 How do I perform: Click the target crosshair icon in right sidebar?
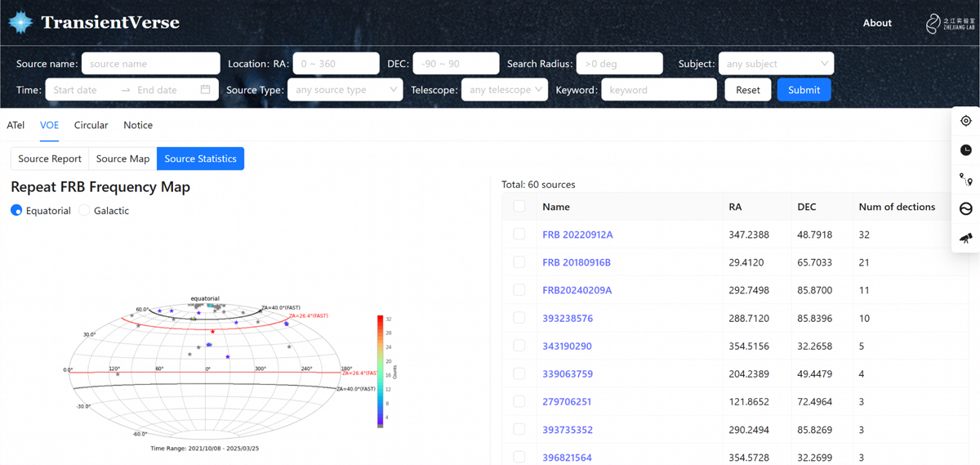click(x=966, y=121)
